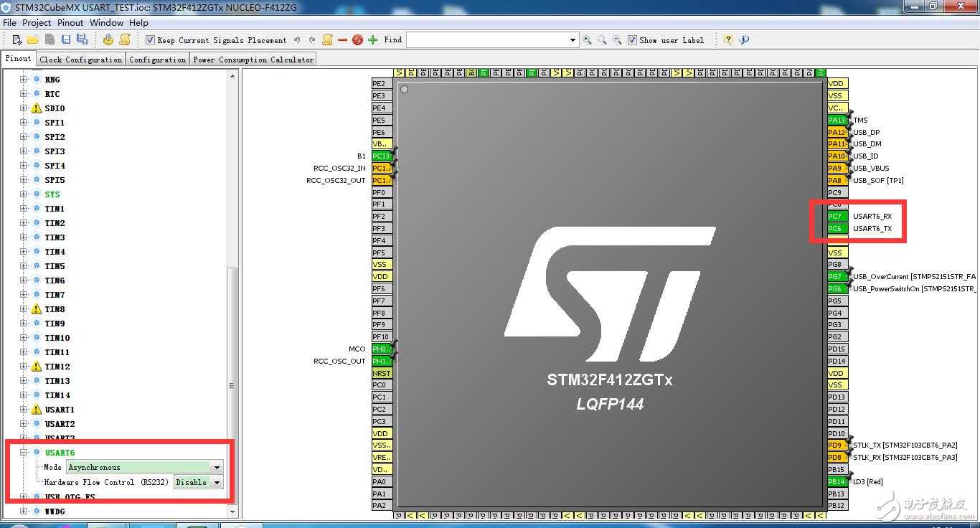
Task: Click the Help question mark icon
Action: 728,40
